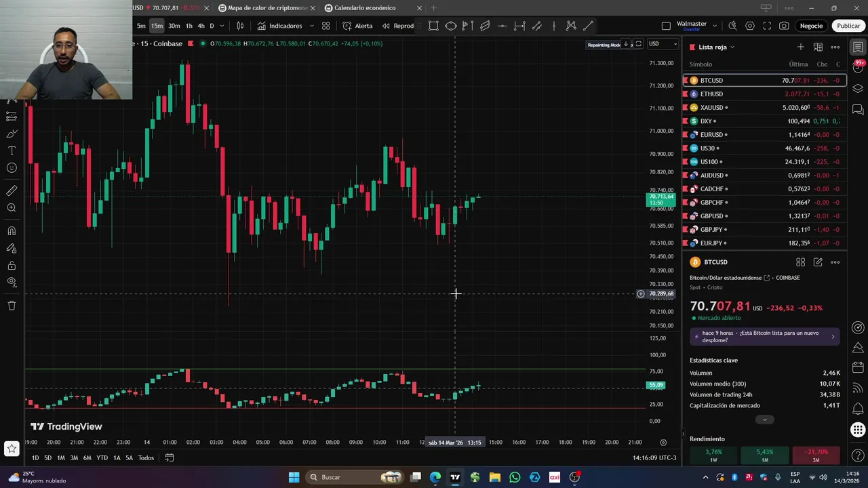
Task: Click the Publicar button
Action: pos(848,26)
